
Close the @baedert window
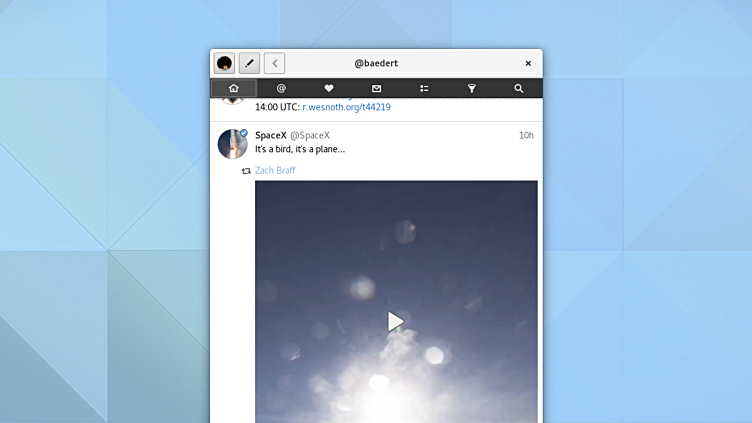pos(528,63)
